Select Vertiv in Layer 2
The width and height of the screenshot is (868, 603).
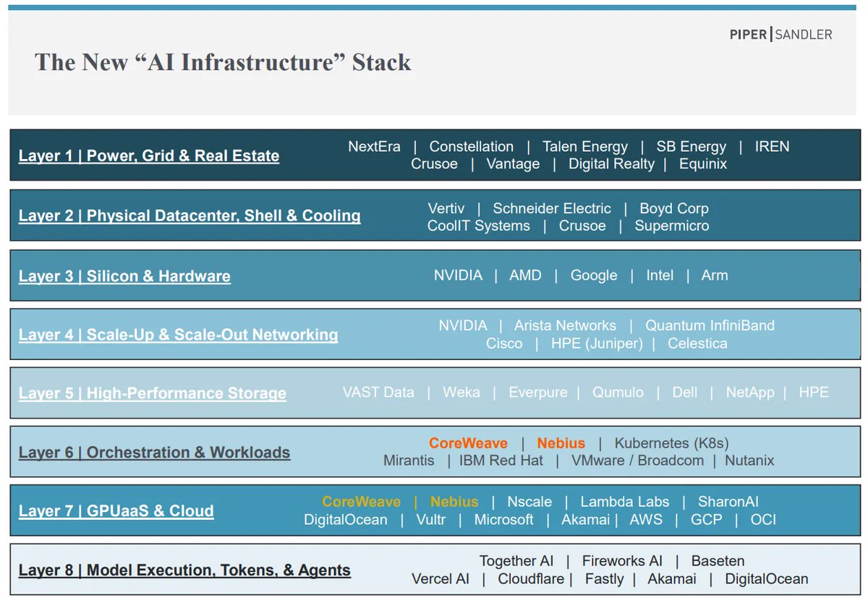point(446,209)
